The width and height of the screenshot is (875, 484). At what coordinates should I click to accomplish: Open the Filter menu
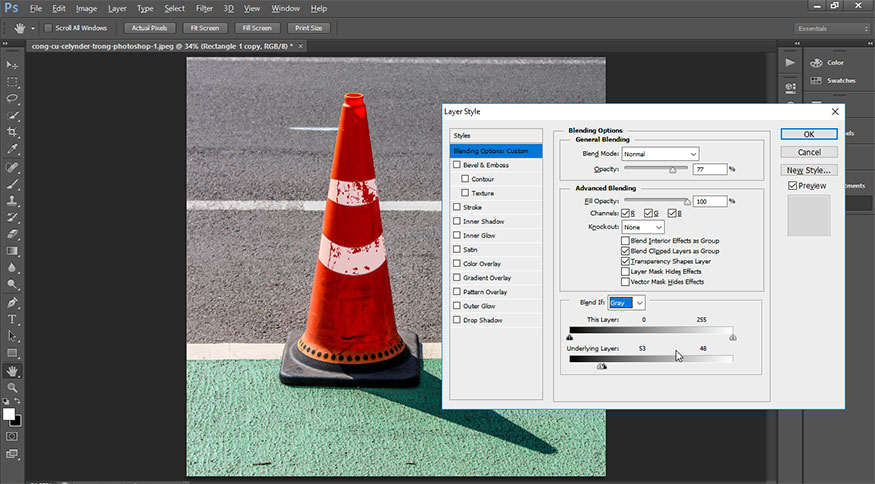point(204,8)
